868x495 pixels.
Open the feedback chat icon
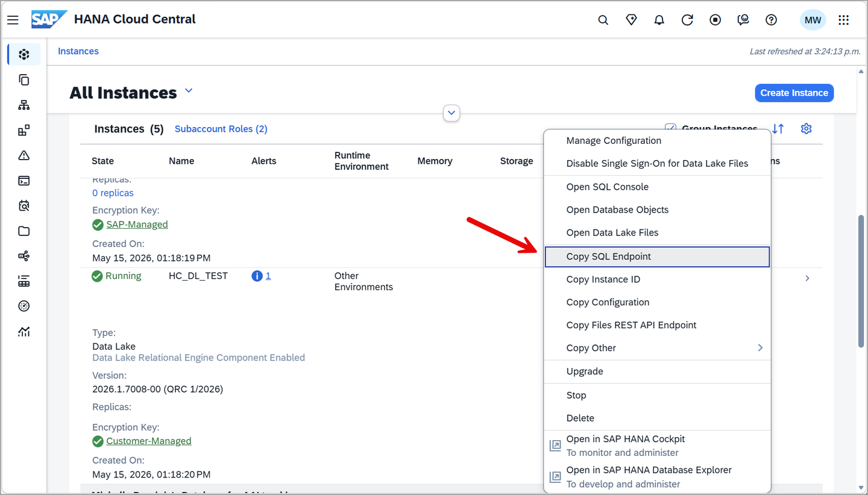[743, 20]
